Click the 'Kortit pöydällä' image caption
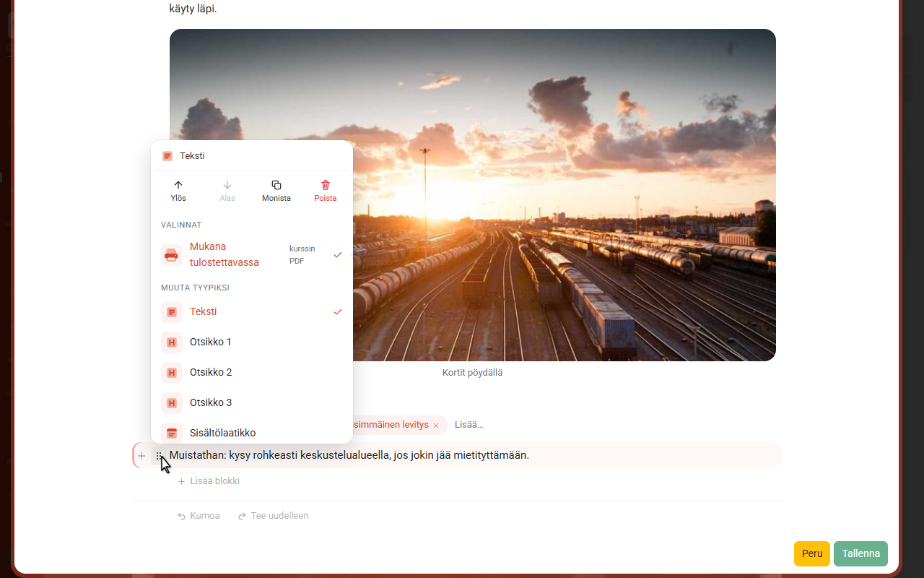This screenshot has height=578, width=924. pos(472,373)
